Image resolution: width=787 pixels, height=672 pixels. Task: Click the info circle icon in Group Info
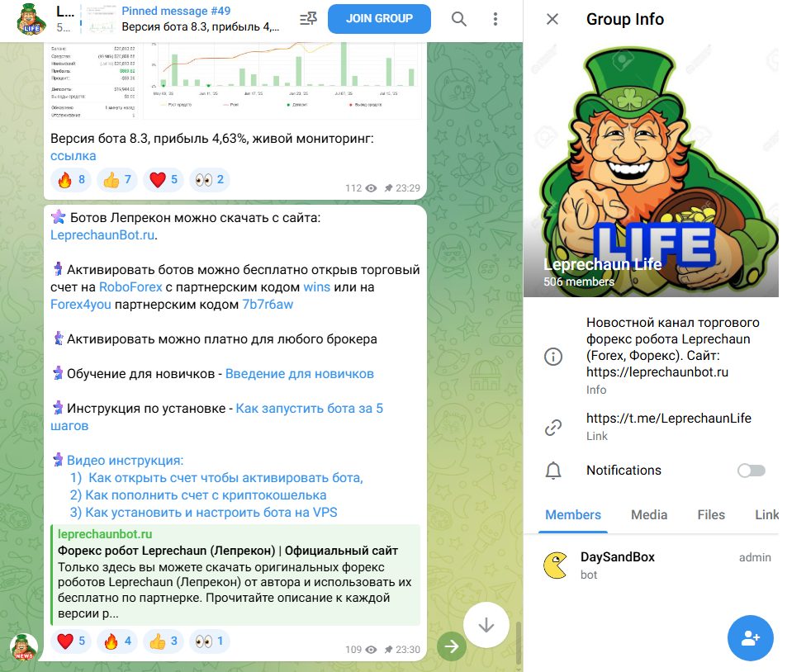tap(553, 357)
